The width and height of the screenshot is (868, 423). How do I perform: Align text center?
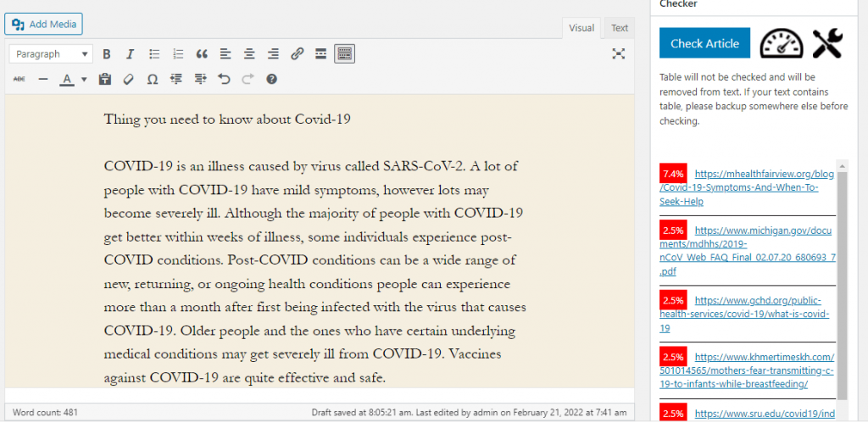250,53
